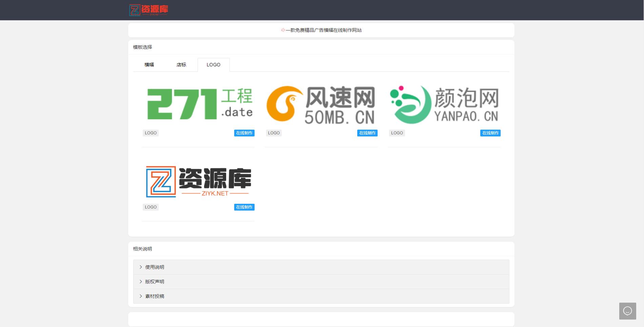Click the red speaker announcement icon

(283, 30)
